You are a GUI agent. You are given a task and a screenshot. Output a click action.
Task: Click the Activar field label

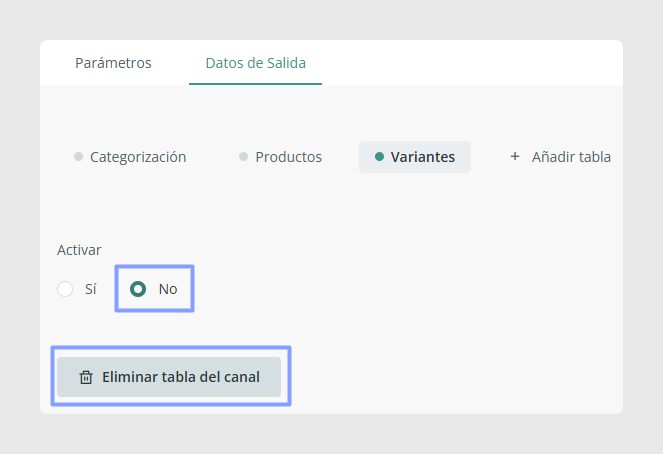coord(79,250)
